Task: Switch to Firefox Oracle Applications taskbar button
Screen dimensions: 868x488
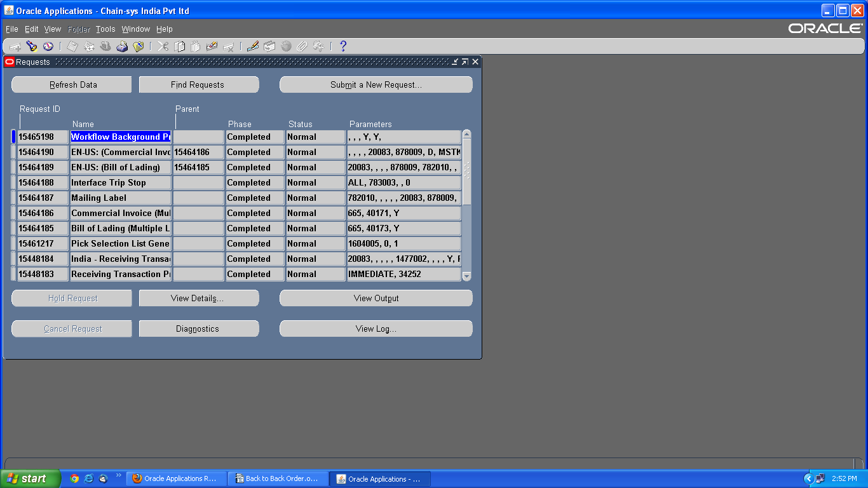Action: point(177,478)
